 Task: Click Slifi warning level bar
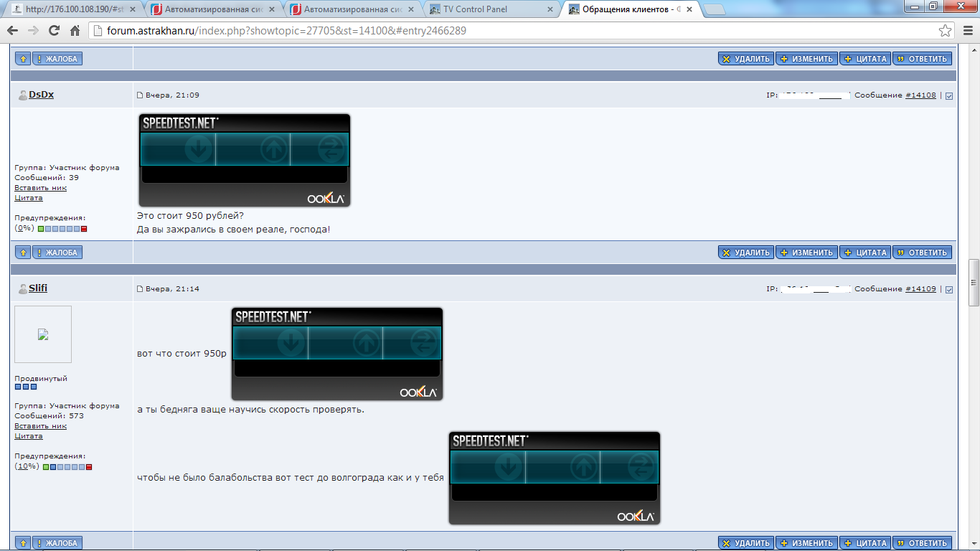67,467
